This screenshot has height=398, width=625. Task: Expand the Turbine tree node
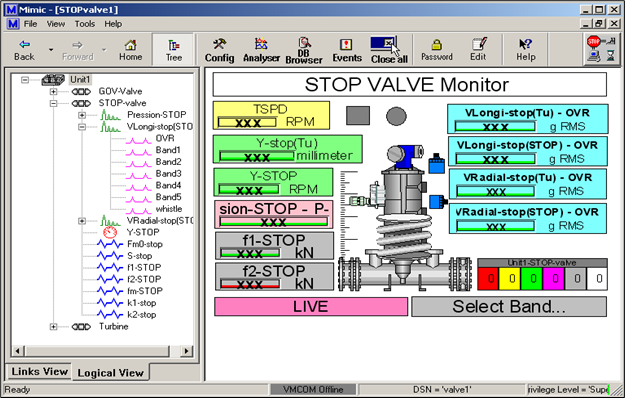point(53,327)
